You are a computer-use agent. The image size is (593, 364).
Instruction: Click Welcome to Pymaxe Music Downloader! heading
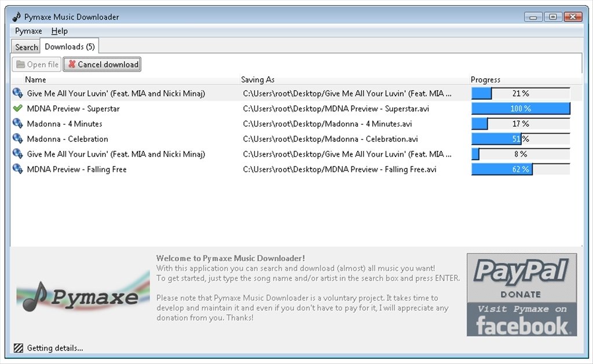pos(230,258)
